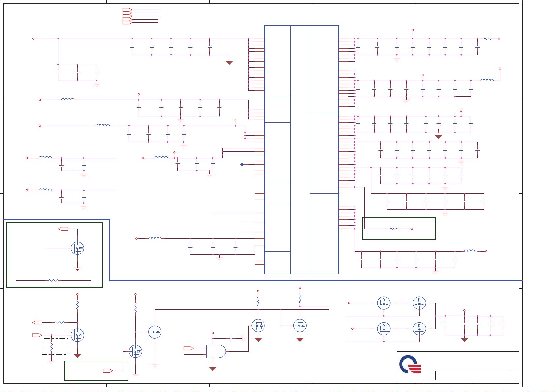This screenshot has height=392, width=555.
Task: Click the AND gate symbol
Action: click(x=216, y=351)
